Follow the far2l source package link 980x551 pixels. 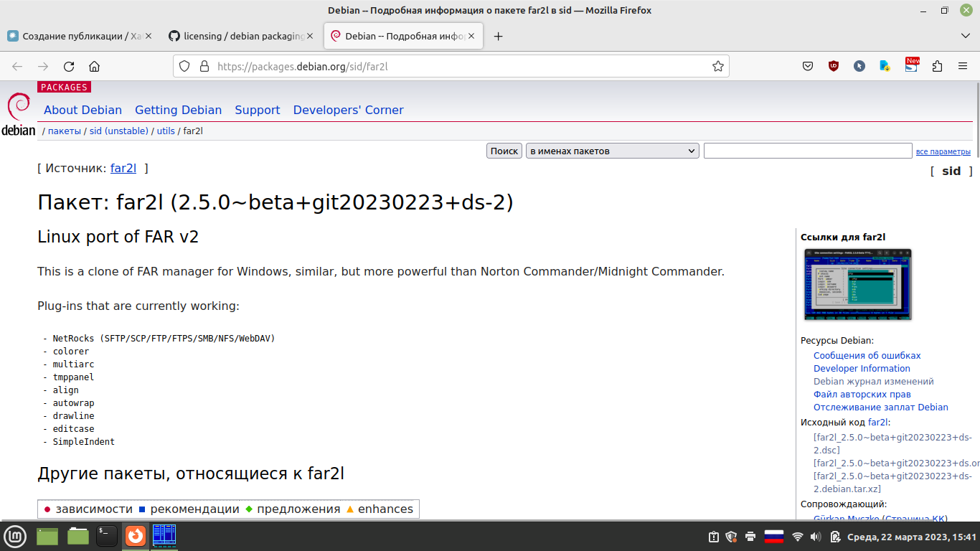click(123, 168)
